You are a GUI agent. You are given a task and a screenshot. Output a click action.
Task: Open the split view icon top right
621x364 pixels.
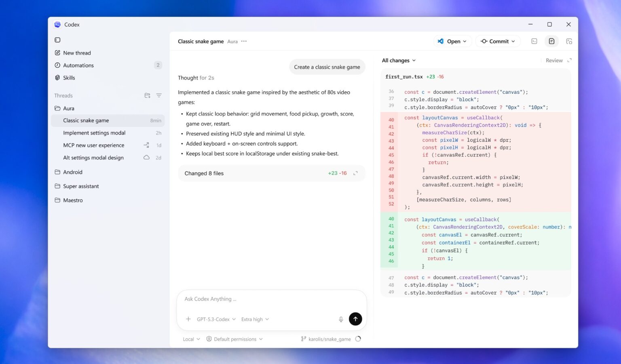point(569,41)
